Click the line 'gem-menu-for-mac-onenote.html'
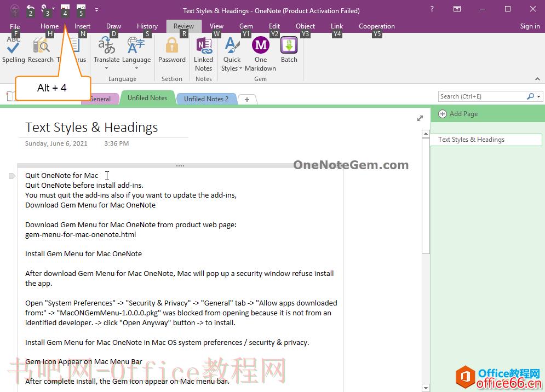Image resolution: width=545 pixels, height=392 pixels. pyautogui.click(x=81, y=234)
